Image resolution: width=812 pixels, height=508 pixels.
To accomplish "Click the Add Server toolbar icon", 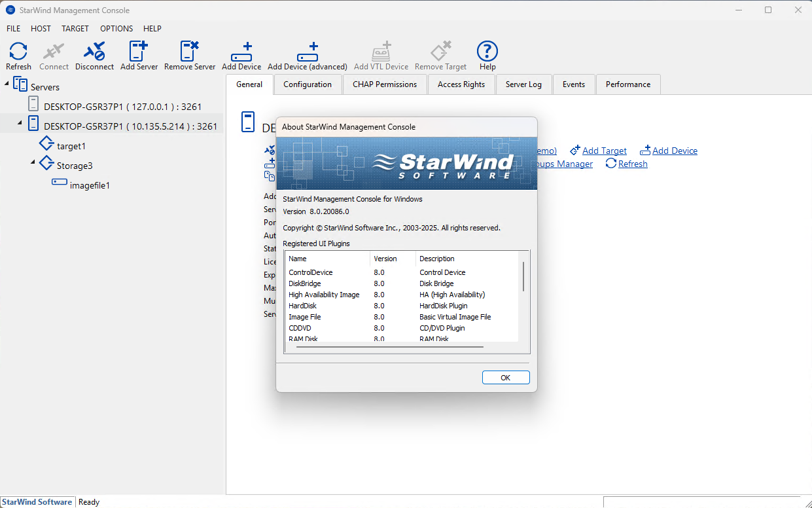I will (x=139, y=51).
